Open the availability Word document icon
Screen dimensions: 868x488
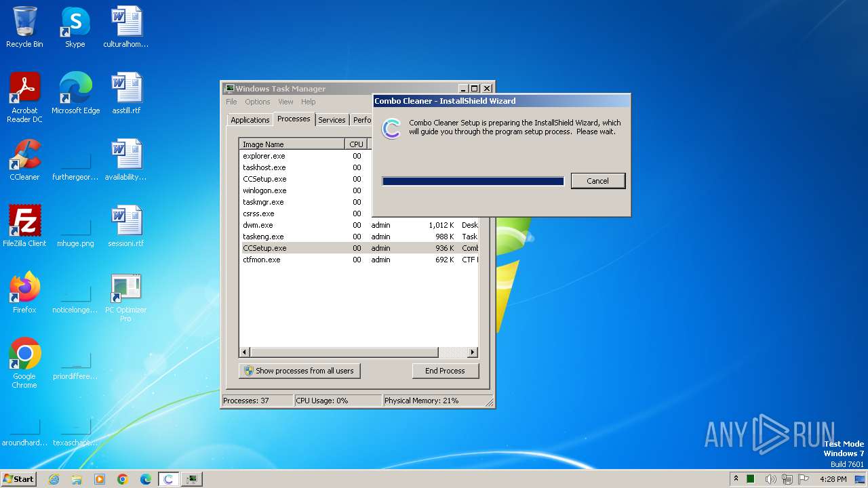126,160
